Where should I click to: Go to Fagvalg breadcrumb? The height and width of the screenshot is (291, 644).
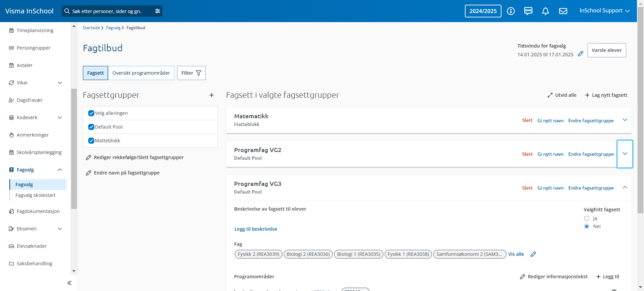113,28
